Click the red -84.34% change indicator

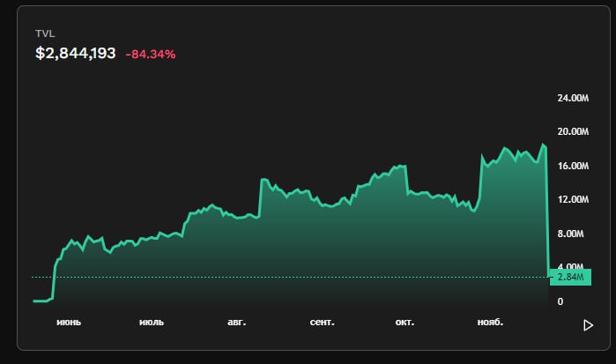pyautogui.click(x=151, y=55)
